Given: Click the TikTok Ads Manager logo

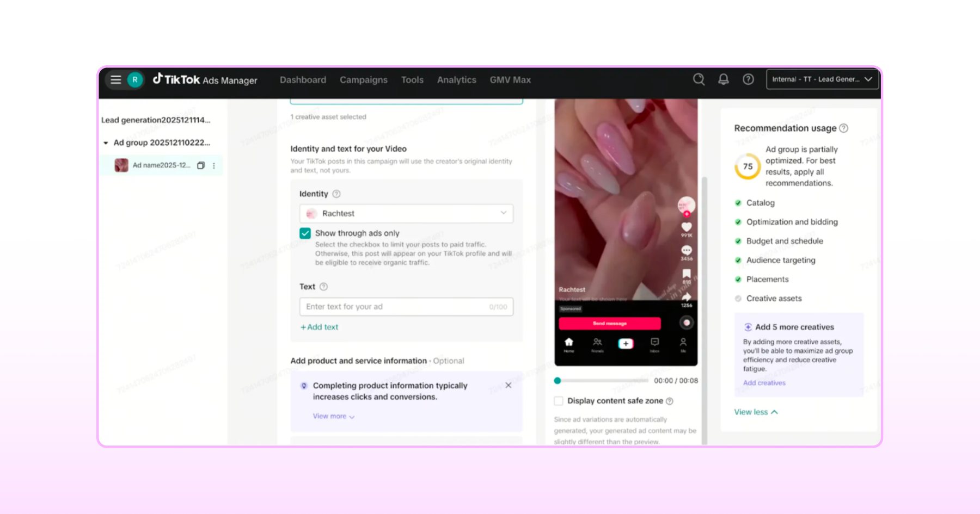Looking at the screenshot, I should coord(205,79).
